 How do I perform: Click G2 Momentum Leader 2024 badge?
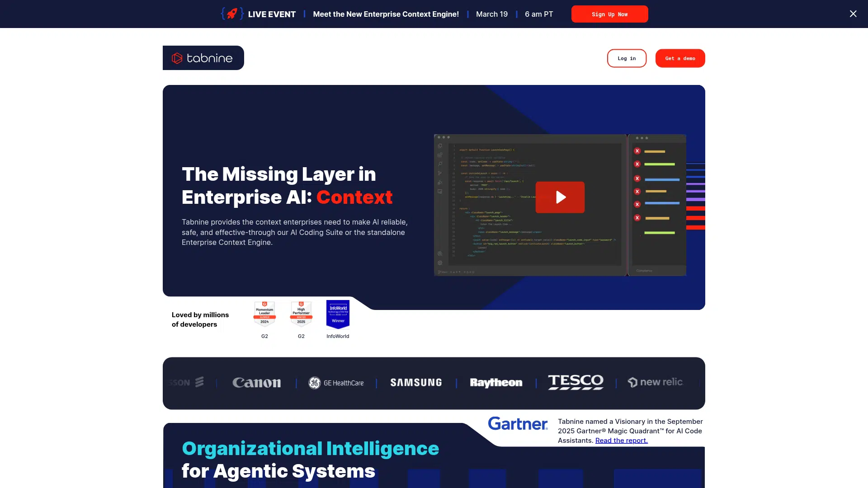pyautogui.click(x=264, y=314)
